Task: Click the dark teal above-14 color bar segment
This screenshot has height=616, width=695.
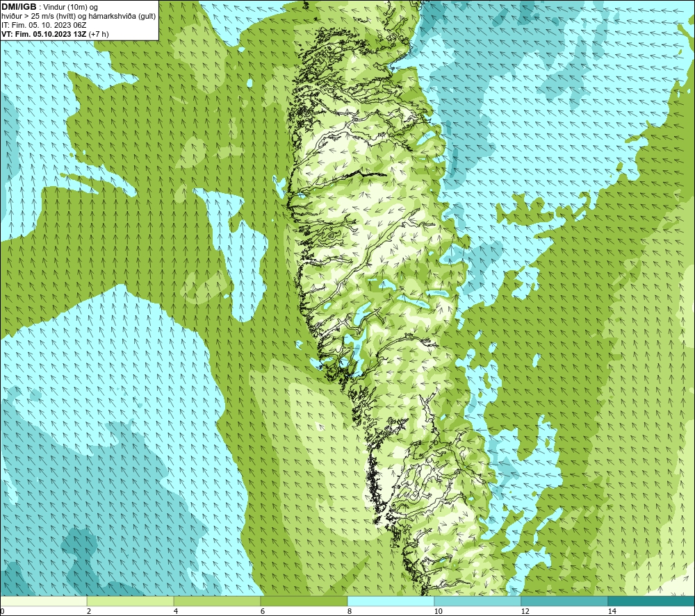Action: 652,601
